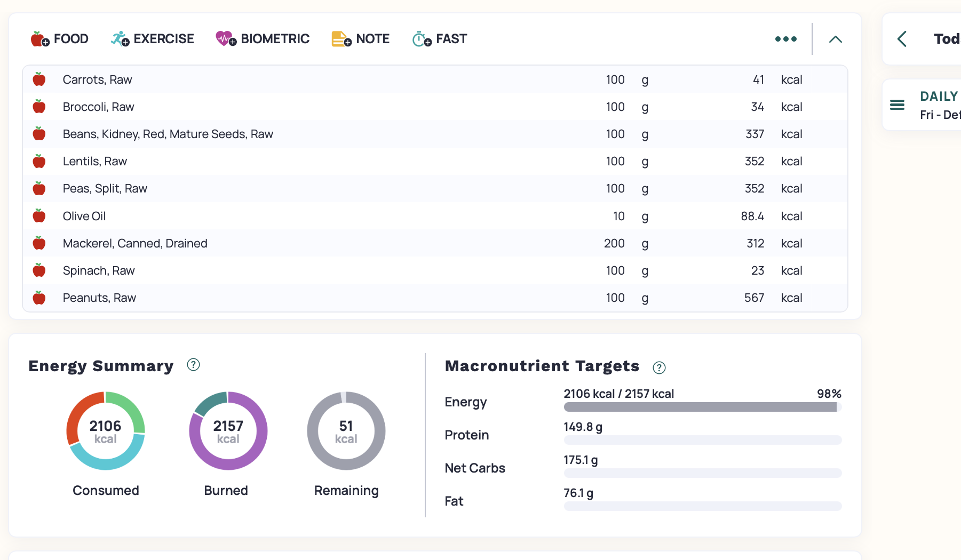Image resolution: width=961 pixels, height=560 pixels.
Task: Open Energy Summary help question mark
Action: (193, 365)
